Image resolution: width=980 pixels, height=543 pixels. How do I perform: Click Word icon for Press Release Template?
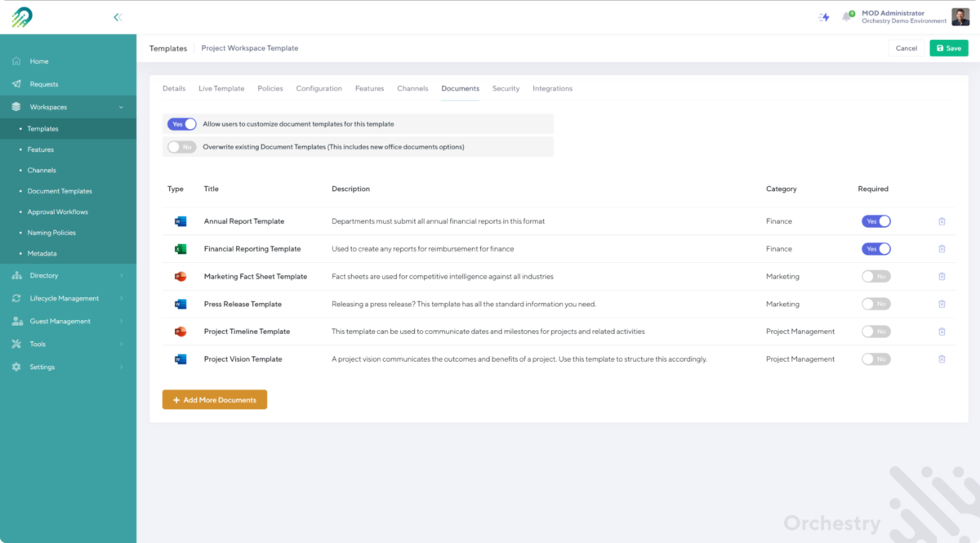tap(180, 304)
